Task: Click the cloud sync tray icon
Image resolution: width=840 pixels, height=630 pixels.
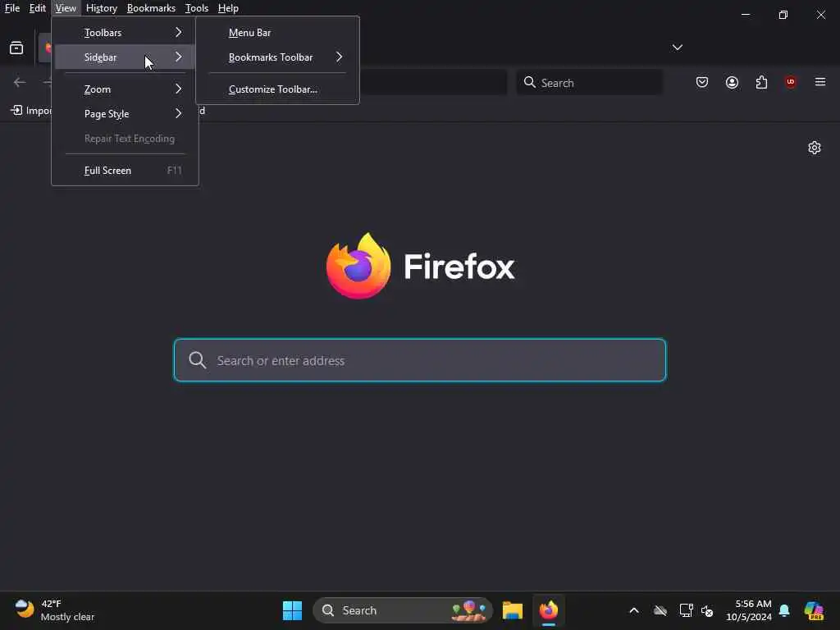Action: (660, 610)
